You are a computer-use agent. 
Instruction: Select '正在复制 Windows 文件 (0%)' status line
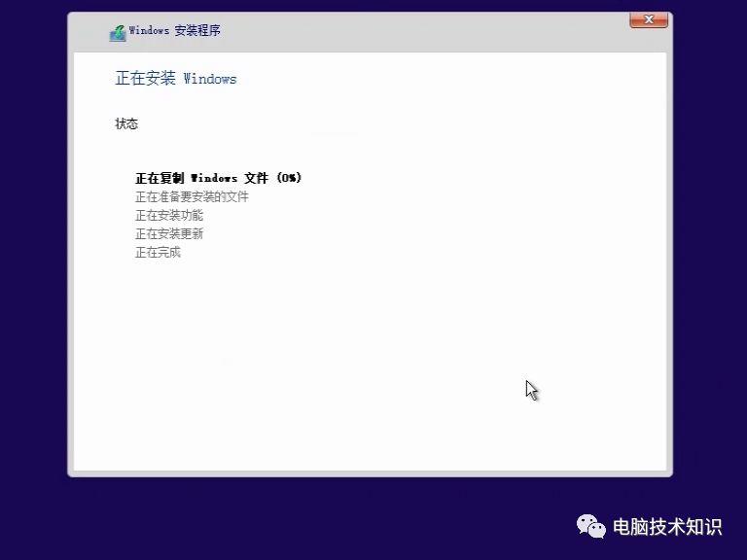click(218, 178)
